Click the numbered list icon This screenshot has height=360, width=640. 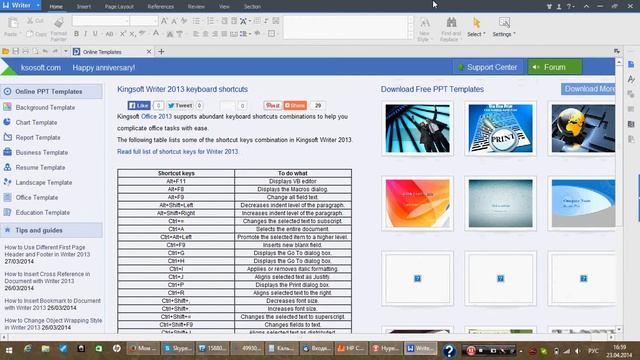[210, 21]
